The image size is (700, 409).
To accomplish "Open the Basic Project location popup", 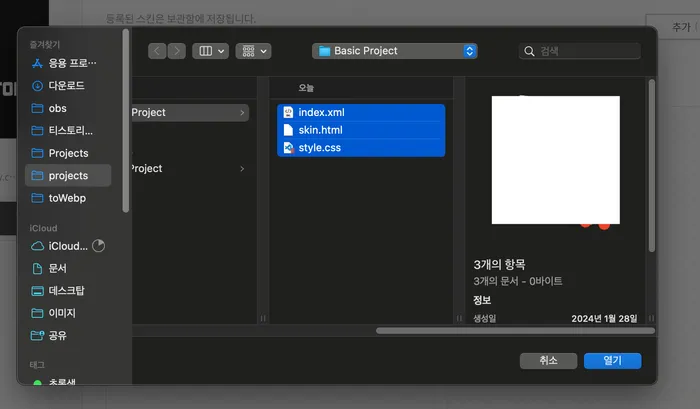I will pos(395,51).
